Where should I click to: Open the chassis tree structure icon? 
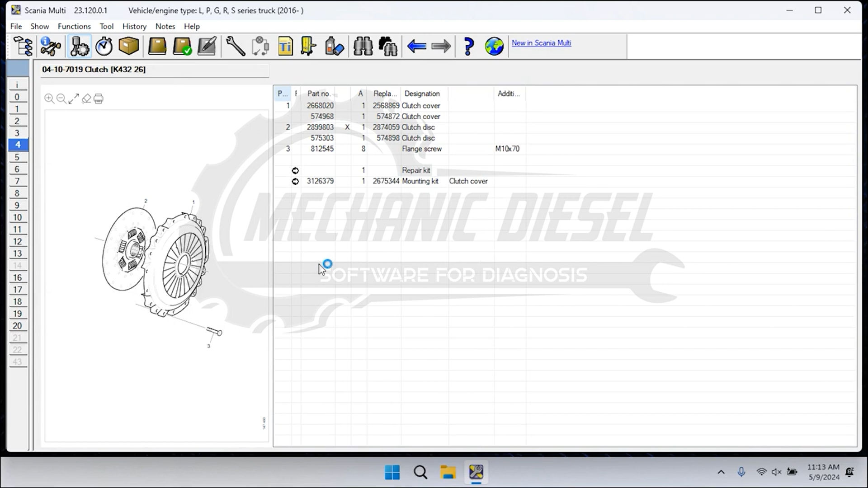(x=23, y=46)
